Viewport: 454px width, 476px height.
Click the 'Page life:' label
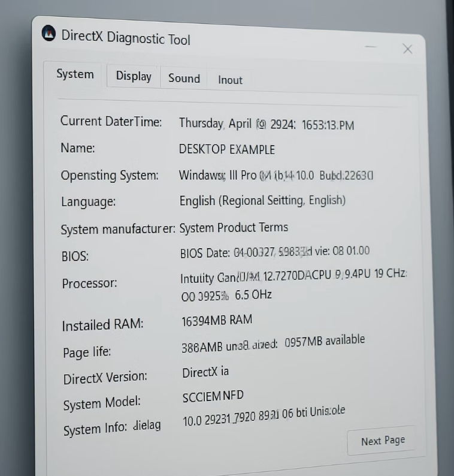tap(87, 353)
